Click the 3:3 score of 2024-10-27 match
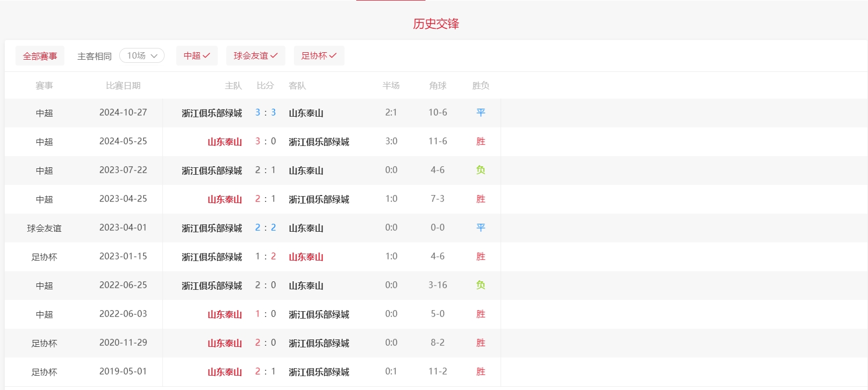This screenshot has width=868, height=390. coord(265,112)
